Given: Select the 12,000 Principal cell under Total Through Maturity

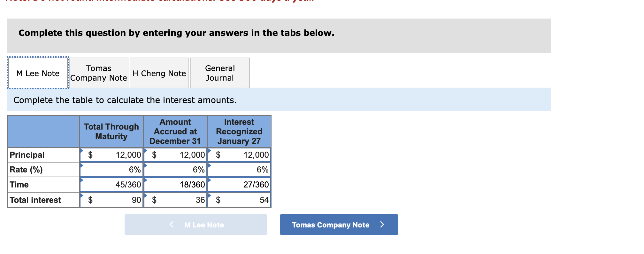Looking at the screenshot, I should coord(111,155).
